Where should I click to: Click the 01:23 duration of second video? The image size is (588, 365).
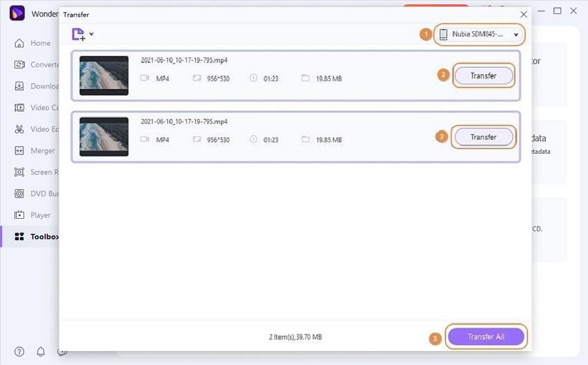[270, 140]
